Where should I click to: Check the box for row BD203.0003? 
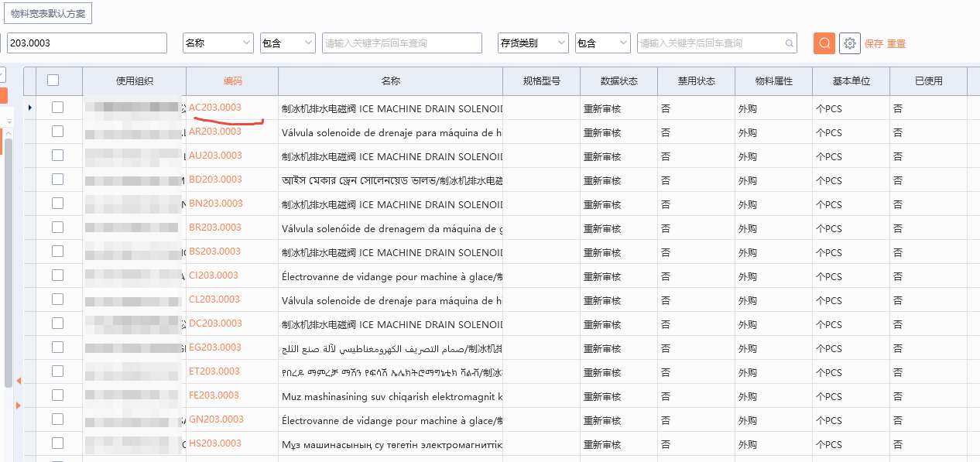coord(57,180)
